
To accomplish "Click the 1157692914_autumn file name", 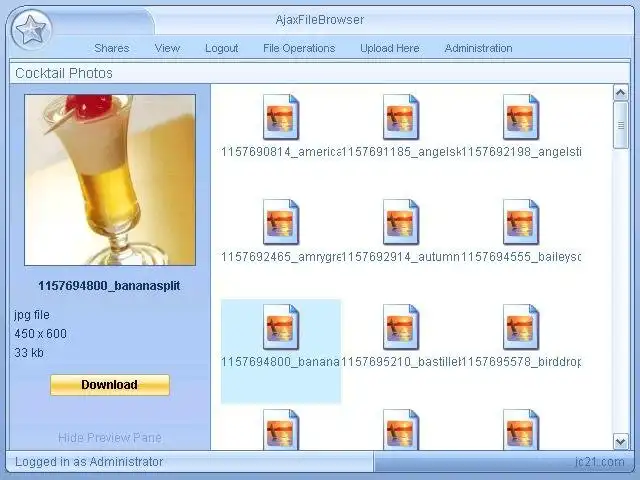I will point(401,257).
